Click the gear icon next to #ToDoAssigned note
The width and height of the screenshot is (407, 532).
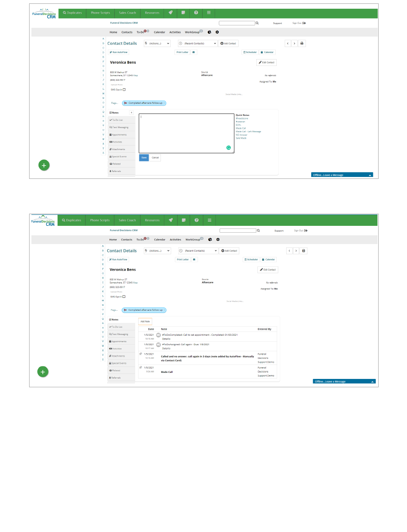click(159, 344)
